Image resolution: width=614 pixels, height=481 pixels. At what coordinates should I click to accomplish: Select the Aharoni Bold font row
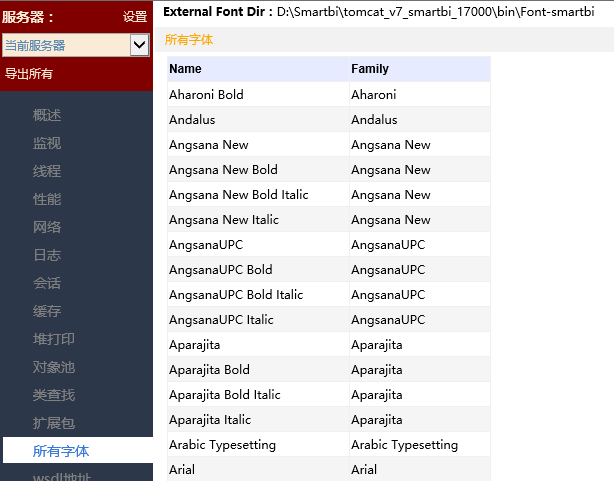[329, 94]
